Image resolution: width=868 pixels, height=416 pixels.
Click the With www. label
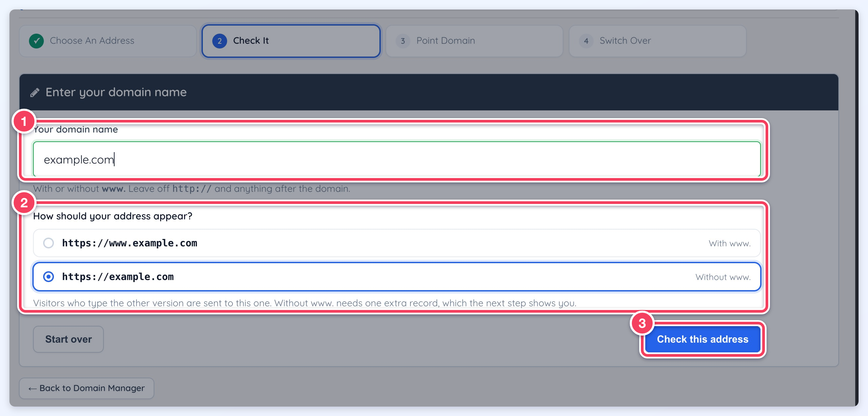pyautogui.click(x=730, y=243)
